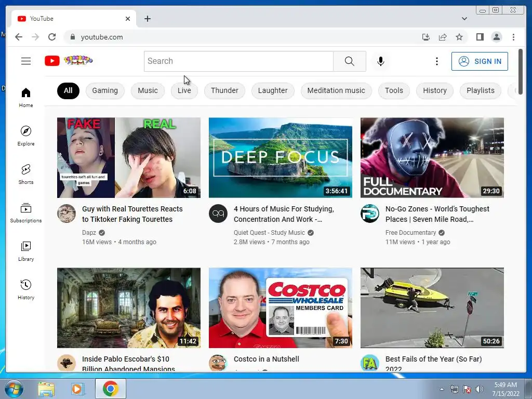Select the Tools filter chip
The height and width of the screenshot is (399, 532).
click(394, 90)
